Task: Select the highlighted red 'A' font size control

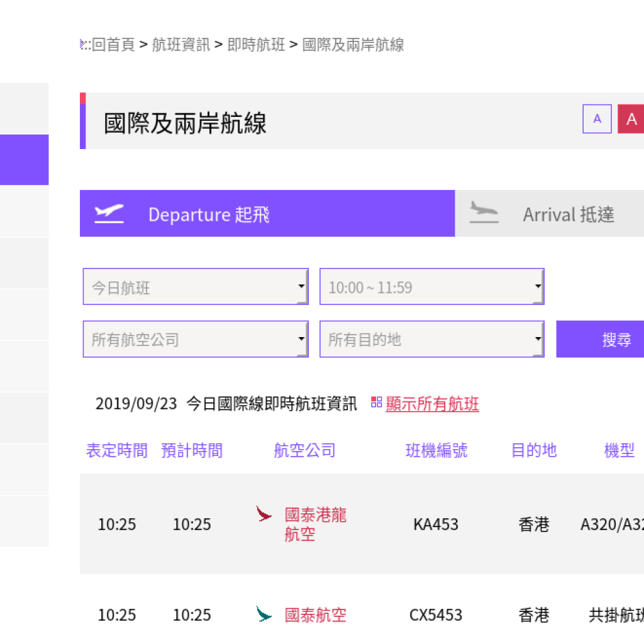Action: tap(631, 119)
